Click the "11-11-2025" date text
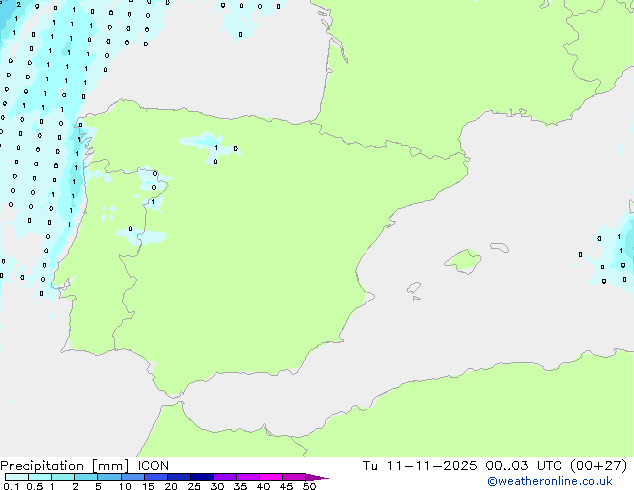This screenshot has width=634, height=490. click(x=432, y=466)
